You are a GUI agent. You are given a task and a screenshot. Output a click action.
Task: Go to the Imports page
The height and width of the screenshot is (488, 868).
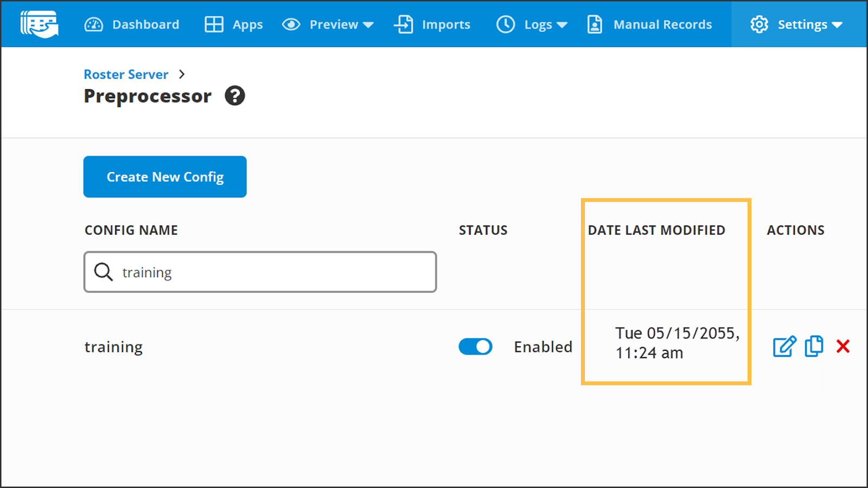(432, 24)
